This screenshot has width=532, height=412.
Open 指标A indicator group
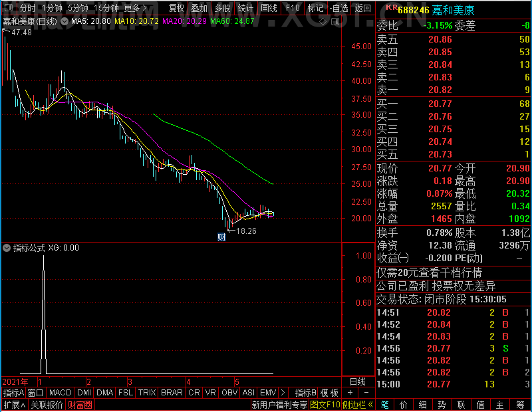(x=13, y=393)
